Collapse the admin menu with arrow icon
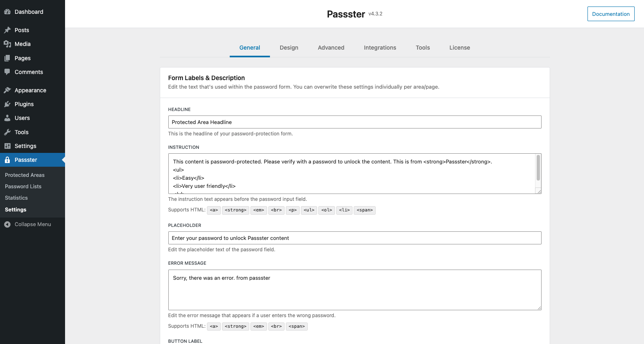This screenshot has width=644, height=344. point(7,224)
